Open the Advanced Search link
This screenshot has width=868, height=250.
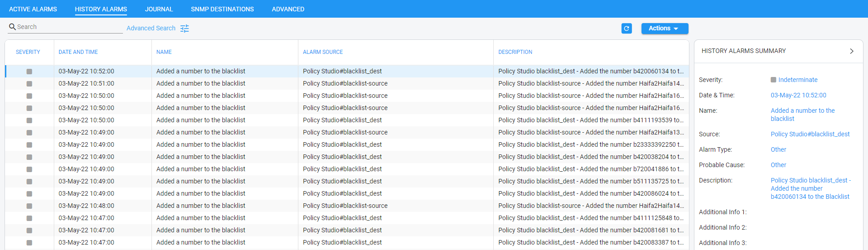[x=151, y=28]
